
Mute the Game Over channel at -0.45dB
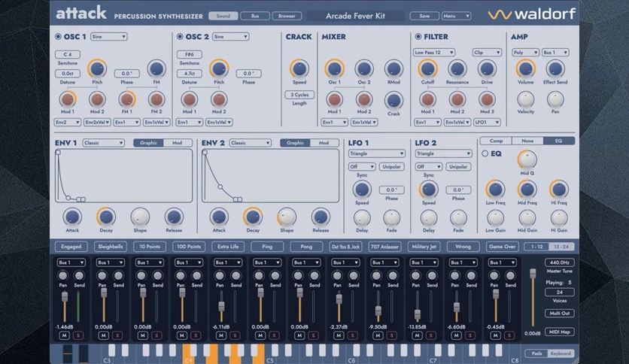pos(495,335)
